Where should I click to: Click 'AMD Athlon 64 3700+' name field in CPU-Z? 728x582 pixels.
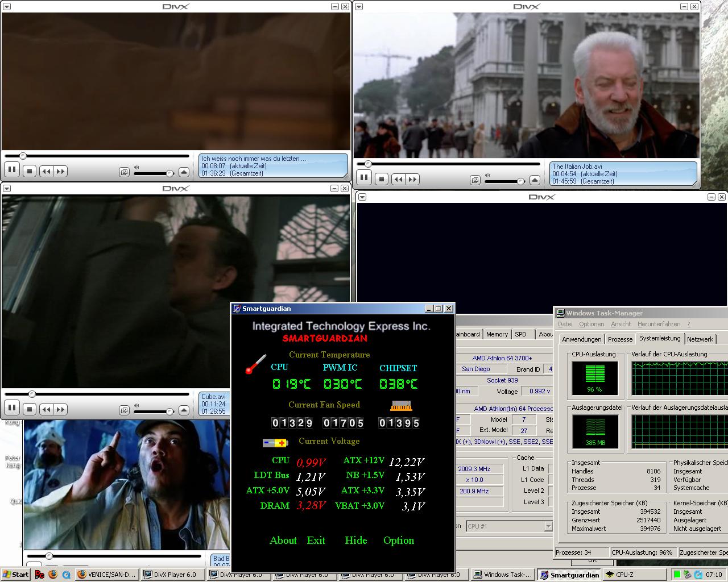502,358
